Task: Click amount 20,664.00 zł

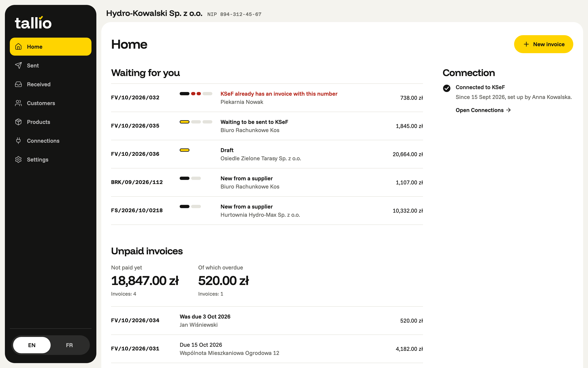Action: click(x=408, y=154)
